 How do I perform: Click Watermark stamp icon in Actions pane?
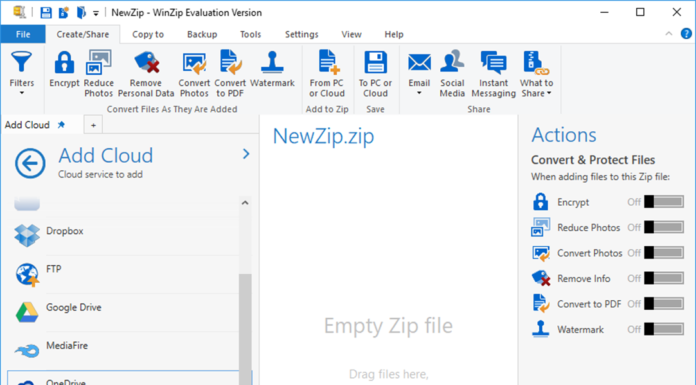pyautogui.click(x=540, y=329)
